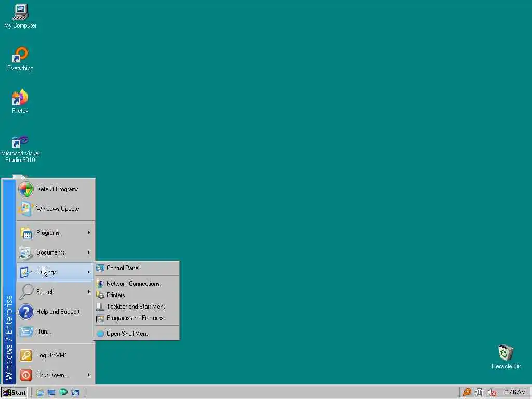Viewport: 532px width, 399px height.
Task: Click the Switch Between Windows quick launch icon
Action: click(x=75, y=393)
